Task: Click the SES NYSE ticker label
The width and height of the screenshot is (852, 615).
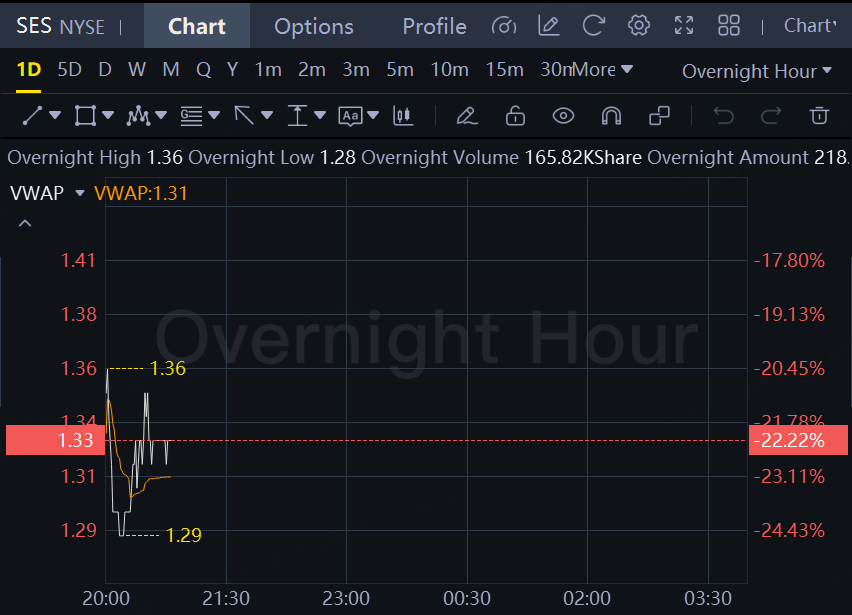Action: pos(60,26)
